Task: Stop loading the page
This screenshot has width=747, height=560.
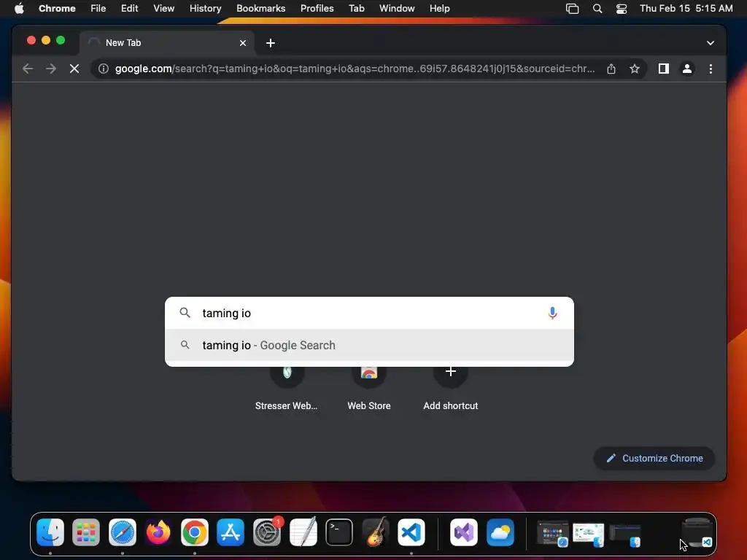Action: 74,69
